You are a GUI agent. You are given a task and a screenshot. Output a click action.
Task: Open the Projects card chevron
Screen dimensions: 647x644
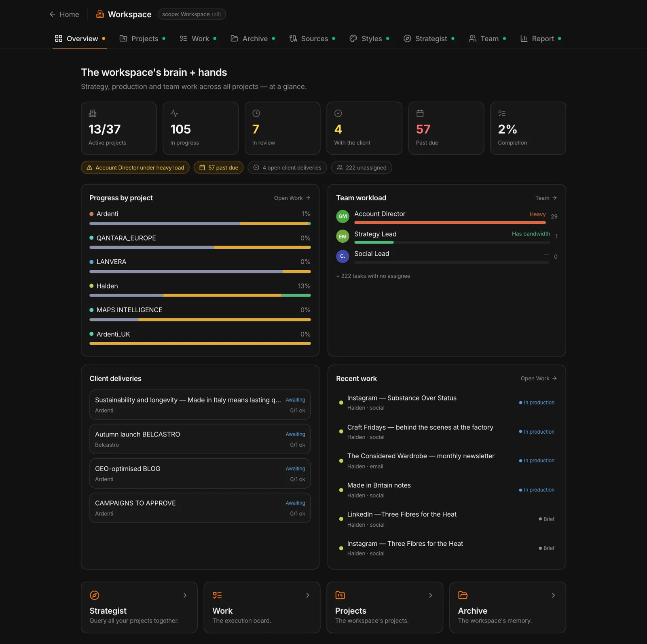coord(431,595)
